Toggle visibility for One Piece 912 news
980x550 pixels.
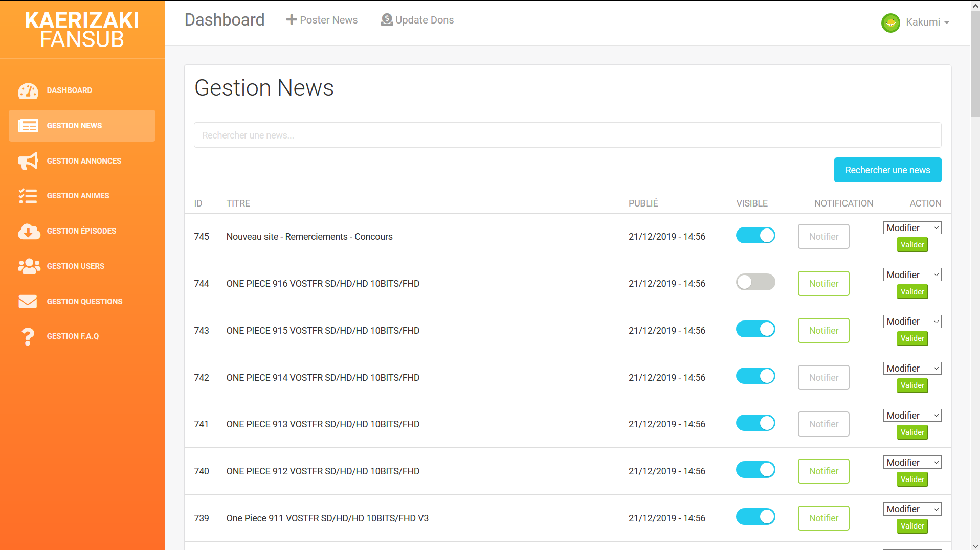point(755,470)
